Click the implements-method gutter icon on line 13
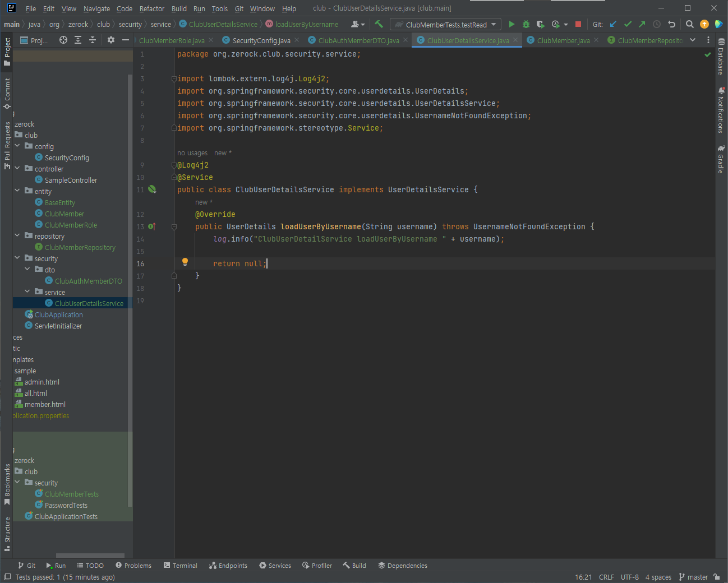 tap(151, 226)
